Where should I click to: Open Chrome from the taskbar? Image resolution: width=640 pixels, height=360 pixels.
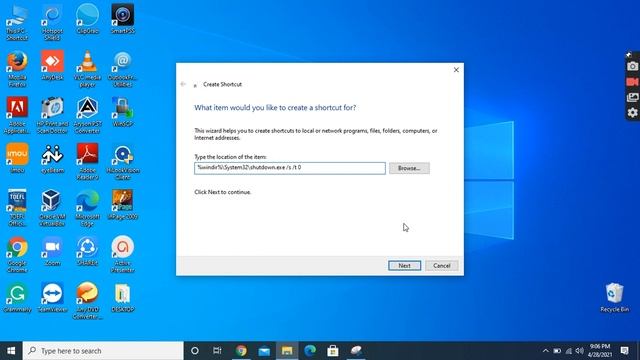point(241,351)
